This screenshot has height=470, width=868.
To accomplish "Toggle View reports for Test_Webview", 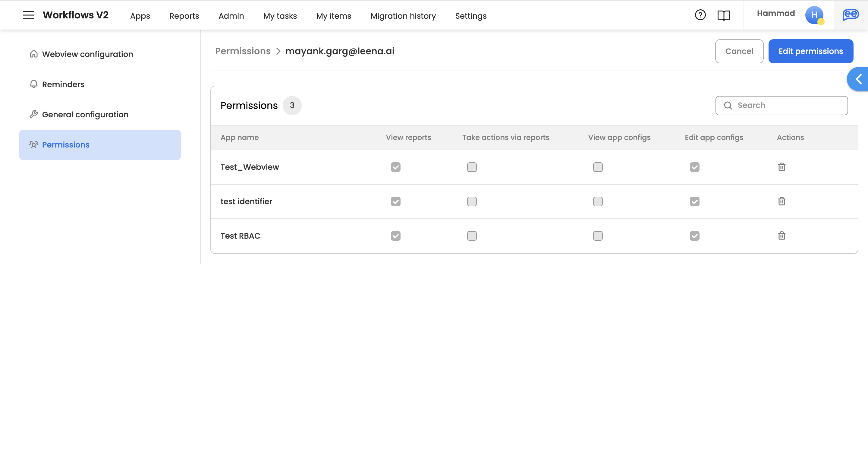I will [x=396, y=167].
